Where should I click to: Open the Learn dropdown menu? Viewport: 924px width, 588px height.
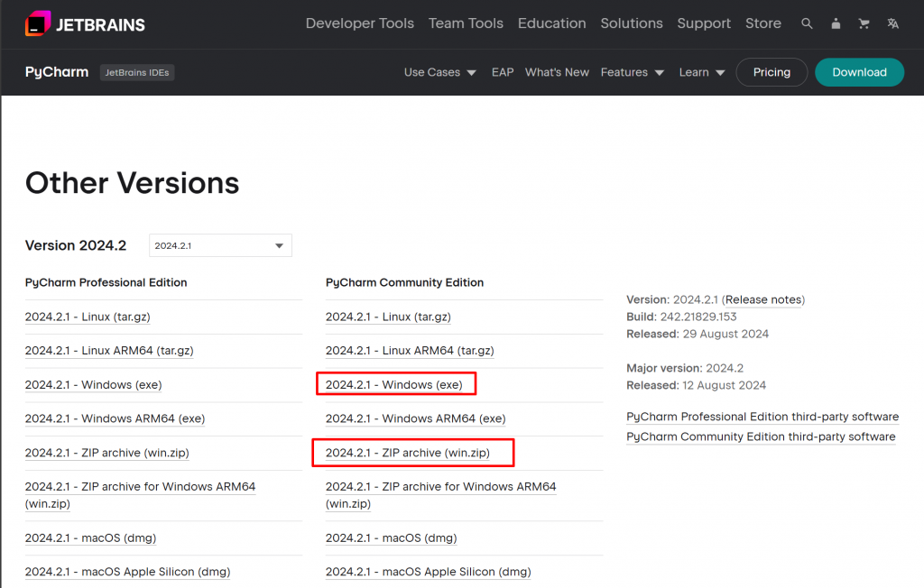click(702, 72)
